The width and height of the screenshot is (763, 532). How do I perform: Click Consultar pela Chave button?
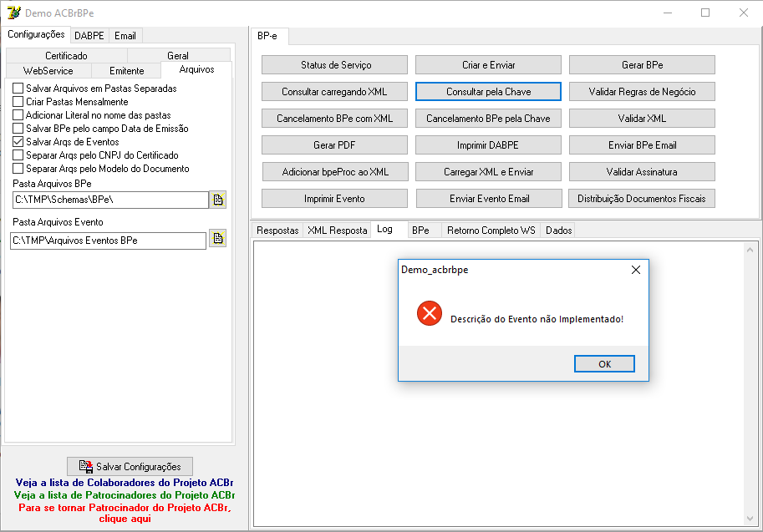click(489, 91)
